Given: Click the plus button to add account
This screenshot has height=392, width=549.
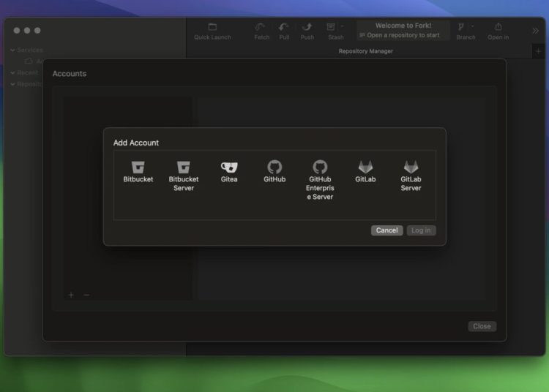Looking at the screenshot, I should point(71,295).
